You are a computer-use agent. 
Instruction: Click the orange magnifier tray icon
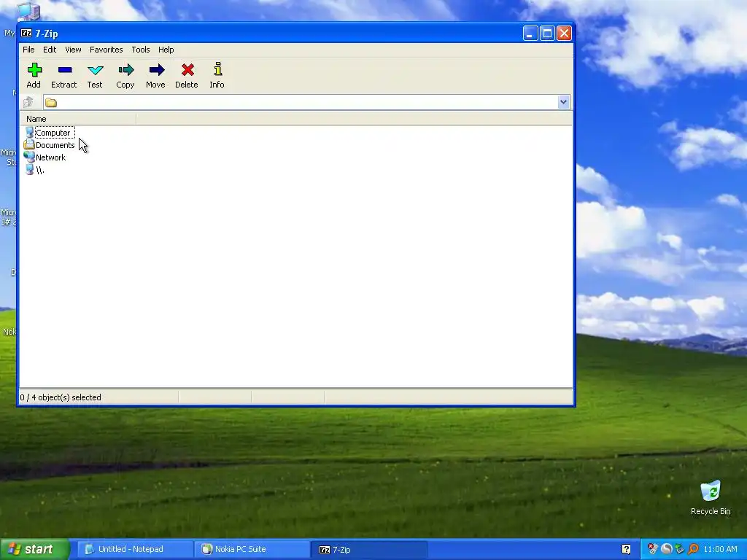[x=693, y=549]
